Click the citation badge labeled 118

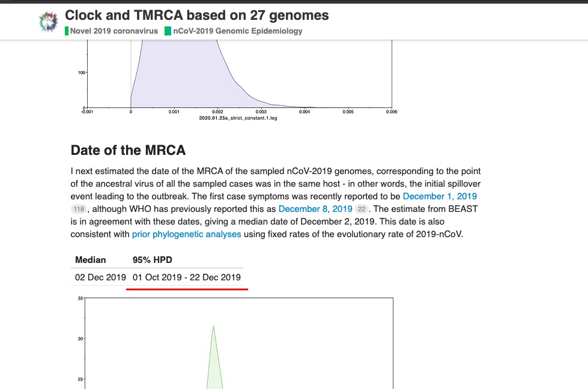click(x=79, y=209)
